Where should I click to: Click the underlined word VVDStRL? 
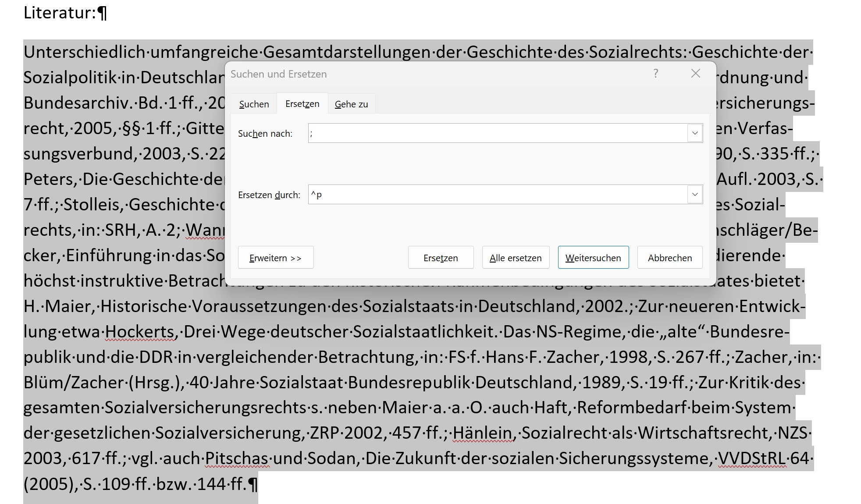click(x=751, y=458)
